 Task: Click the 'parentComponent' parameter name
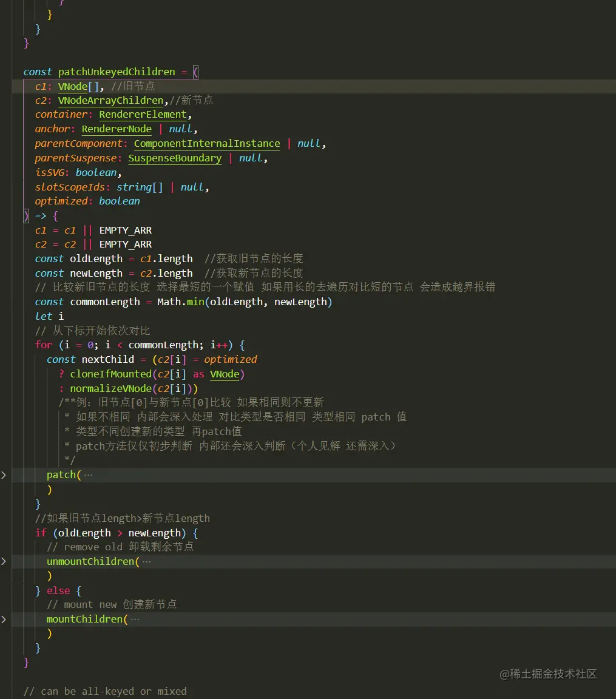(x=78, y=144)
